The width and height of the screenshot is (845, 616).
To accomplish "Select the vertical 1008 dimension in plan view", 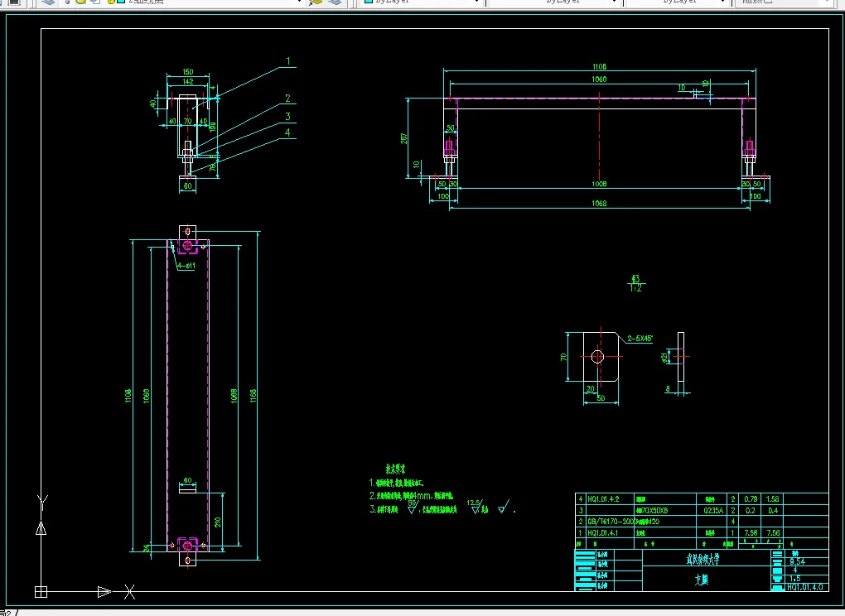I will coord(234,396).
